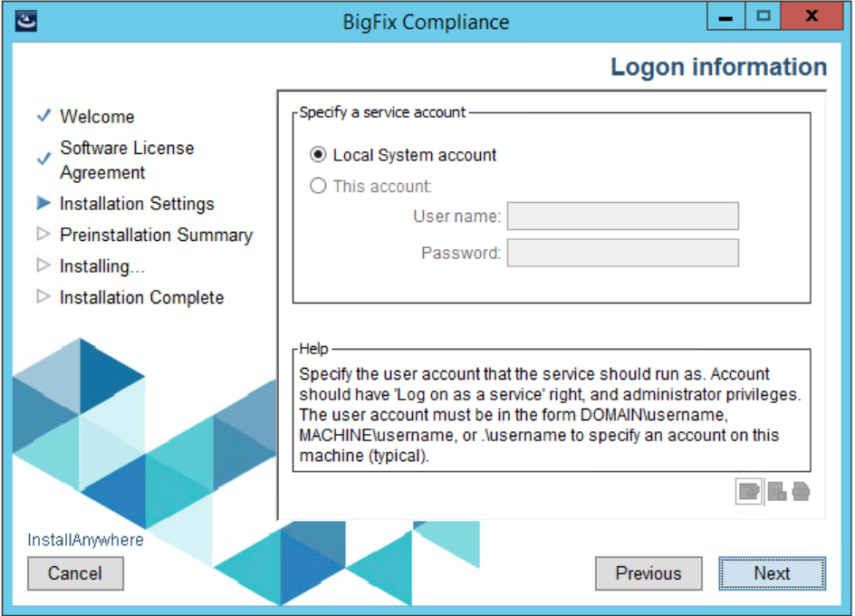Choose the This account radio button

pos(318,187)
